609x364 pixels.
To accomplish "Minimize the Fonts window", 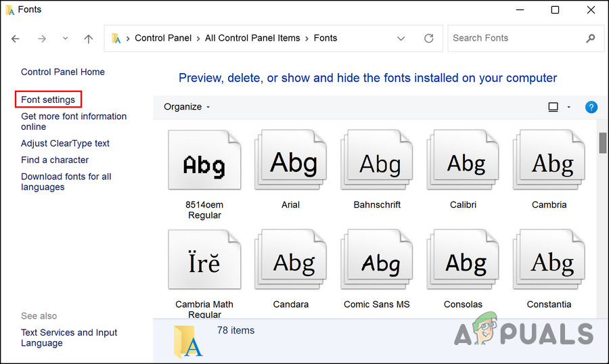I will pos(520,9).
